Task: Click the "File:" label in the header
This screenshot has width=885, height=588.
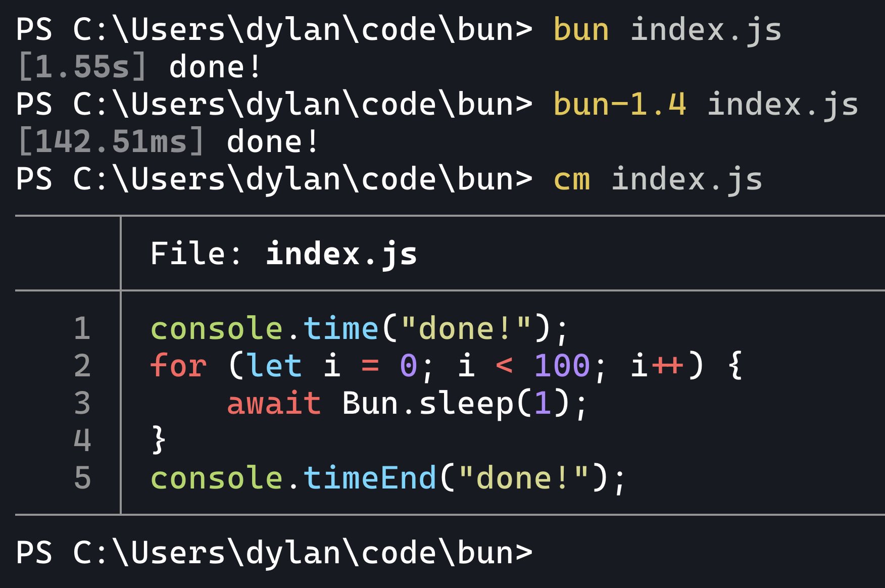Action: pos(196,253)
